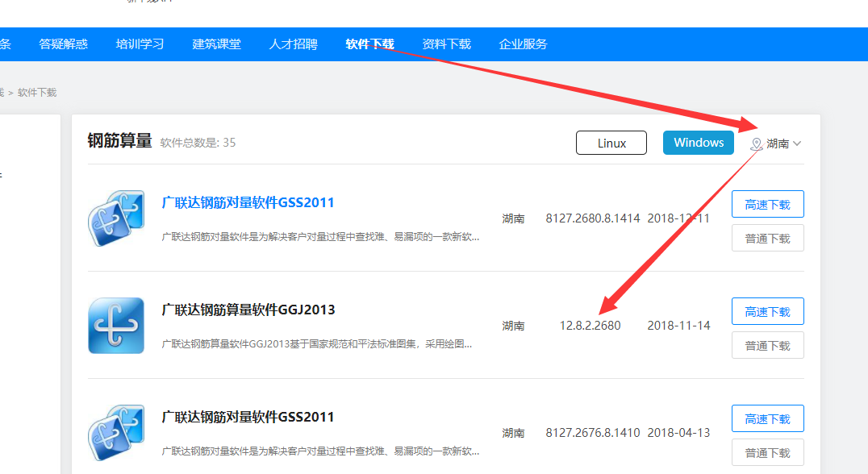The image size is (868, 474).
Task: Click 高速下载 for GGJ2013
Action: 768,312
